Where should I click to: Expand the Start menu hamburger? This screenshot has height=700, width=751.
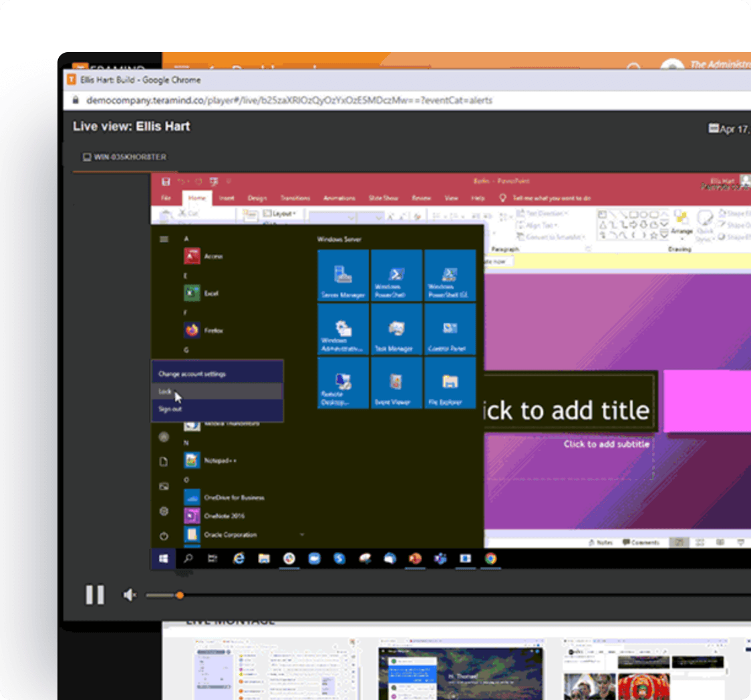tap(164, 238)
